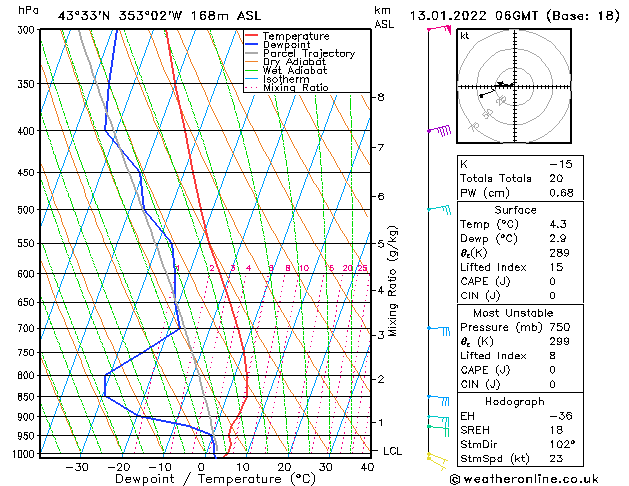This screenshot has width=629, height=486.
Task: Click the PW (cm) value 0.68
Action: click(561, 193)
